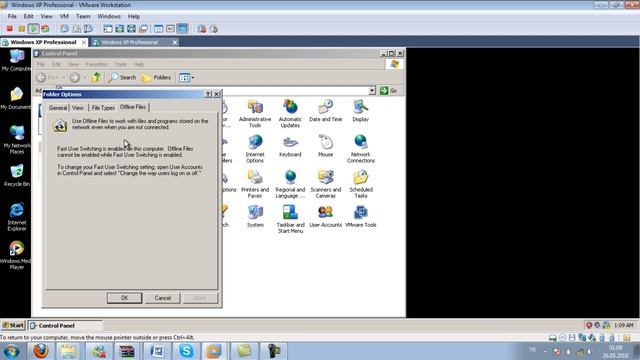640x360 pixels.
Task: Open the Administrative Tools icon
Action: [255, 114]
